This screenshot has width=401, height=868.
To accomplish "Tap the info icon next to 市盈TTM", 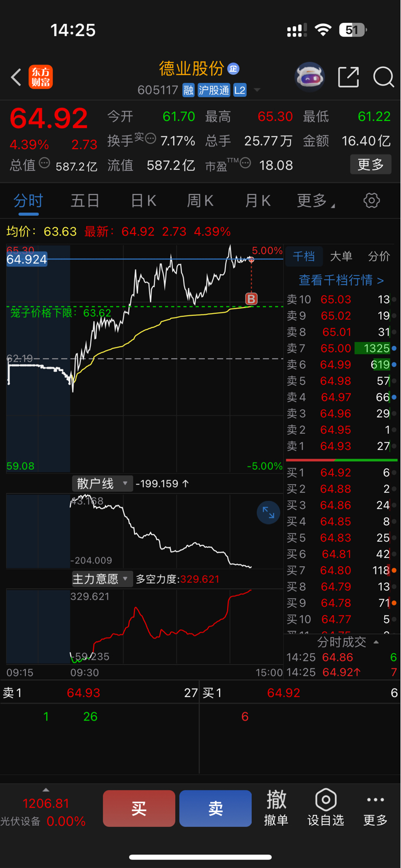I will [245, 163].
